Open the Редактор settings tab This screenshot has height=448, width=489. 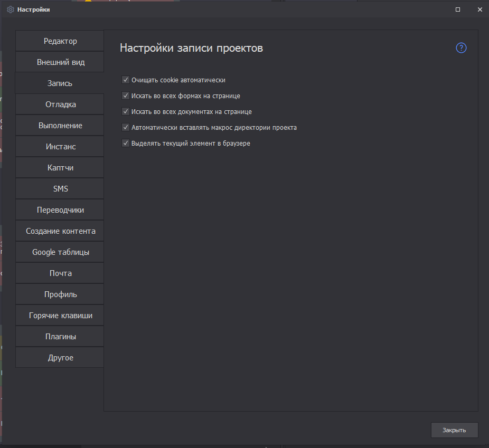(60, 41)
